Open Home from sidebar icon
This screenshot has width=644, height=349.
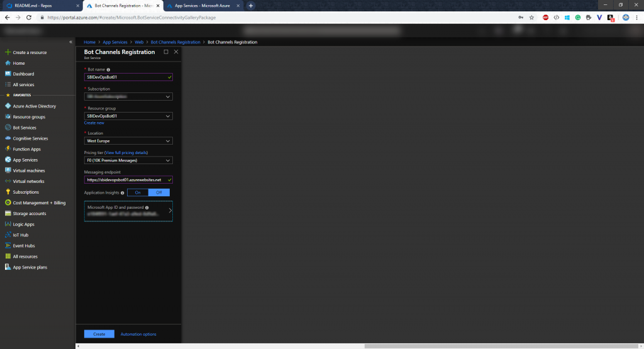pyautogui.click(x=8, y=63)
